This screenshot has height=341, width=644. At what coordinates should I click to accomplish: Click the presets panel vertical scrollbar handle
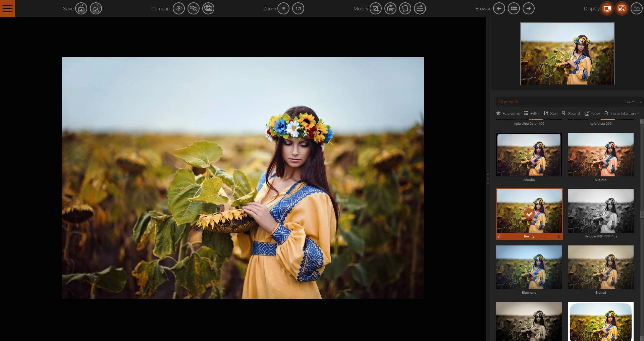coord(642,215)
